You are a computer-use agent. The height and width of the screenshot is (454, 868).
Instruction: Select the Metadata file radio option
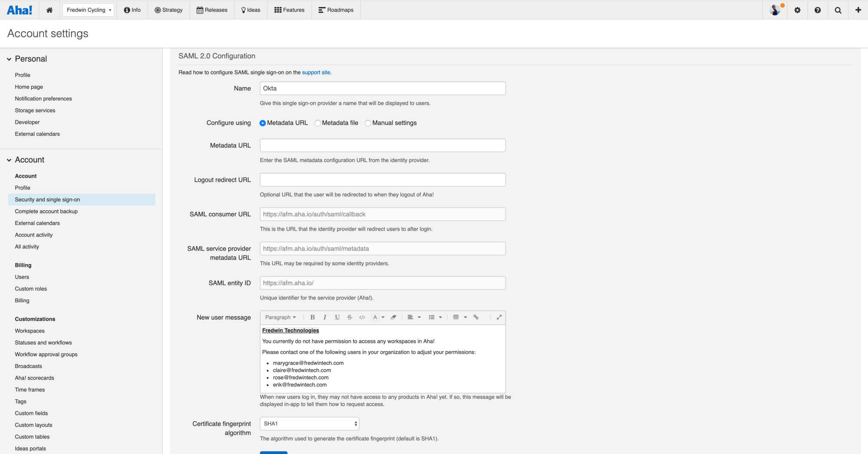coord(318,123)
